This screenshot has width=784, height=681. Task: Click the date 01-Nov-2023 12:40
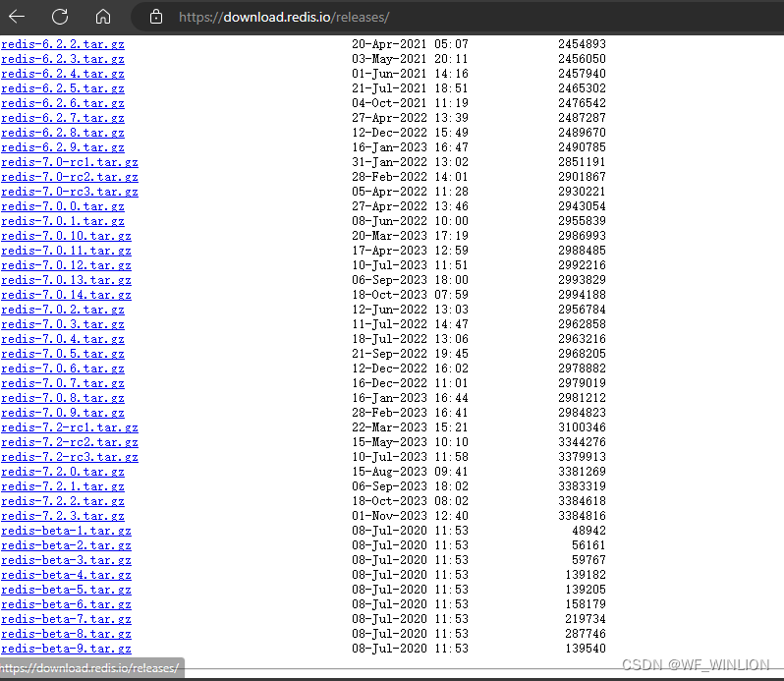[410, 516]
